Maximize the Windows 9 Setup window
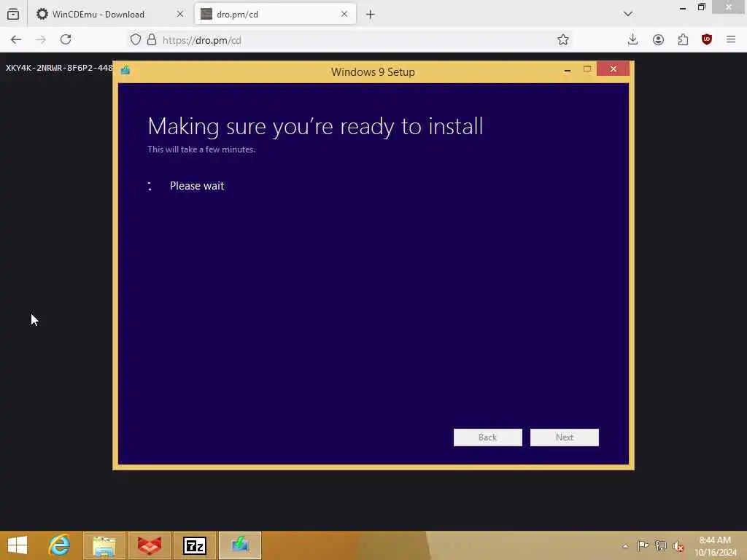747x560 pixels. click(587, 69)
